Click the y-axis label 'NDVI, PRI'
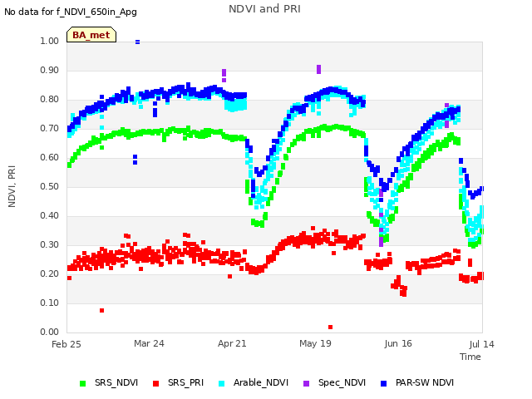Screen dimensions: 532x399 pyautogui.click(x=12, y=186)
